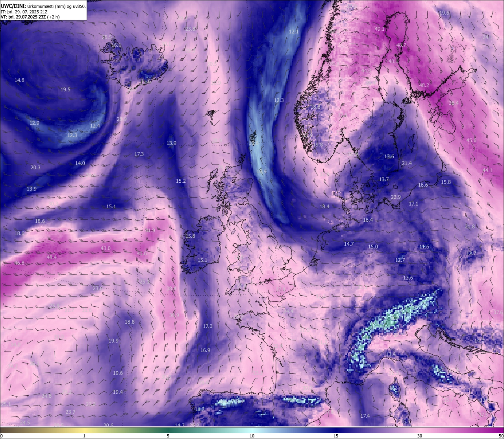Select the 17.1 value label
Image resolution: width=504 pixels, height=439 pixels.
pos(413,204)
